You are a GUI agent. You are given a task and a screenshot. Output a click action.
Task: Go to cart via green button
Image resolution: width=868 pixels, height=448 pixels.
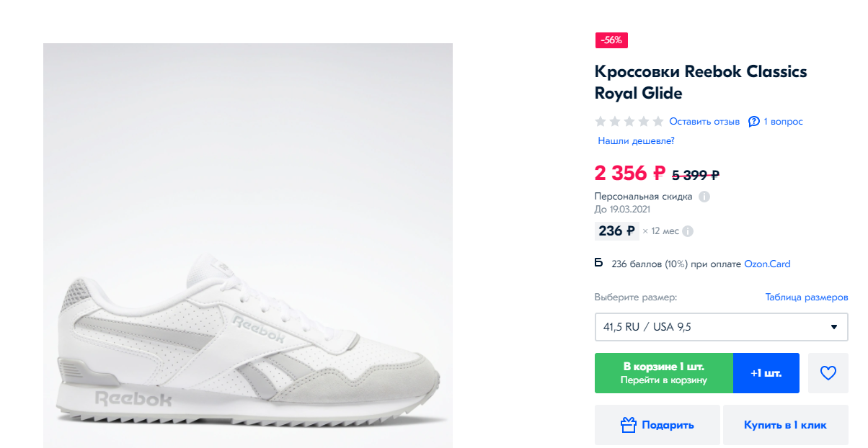click(663, 373)
